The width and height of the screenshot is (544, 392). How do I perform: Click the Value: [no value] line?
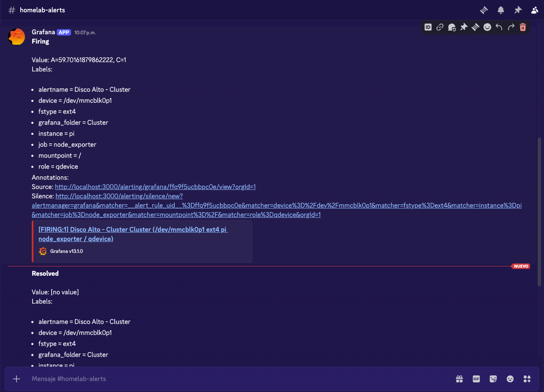click(x=55, y=292)
